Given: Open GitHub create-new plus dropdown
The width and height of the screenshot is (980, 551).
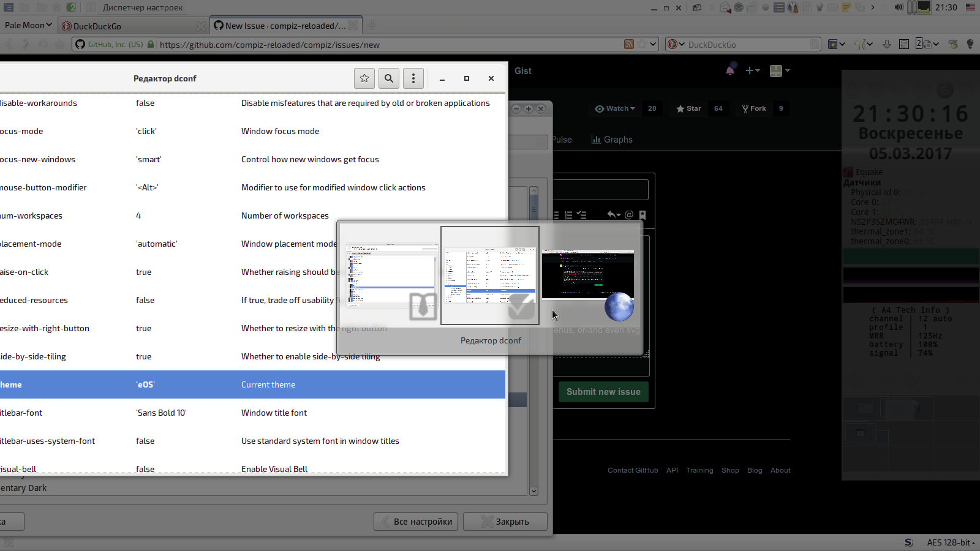Looking at the screenshot, I should tap(753, 70).
